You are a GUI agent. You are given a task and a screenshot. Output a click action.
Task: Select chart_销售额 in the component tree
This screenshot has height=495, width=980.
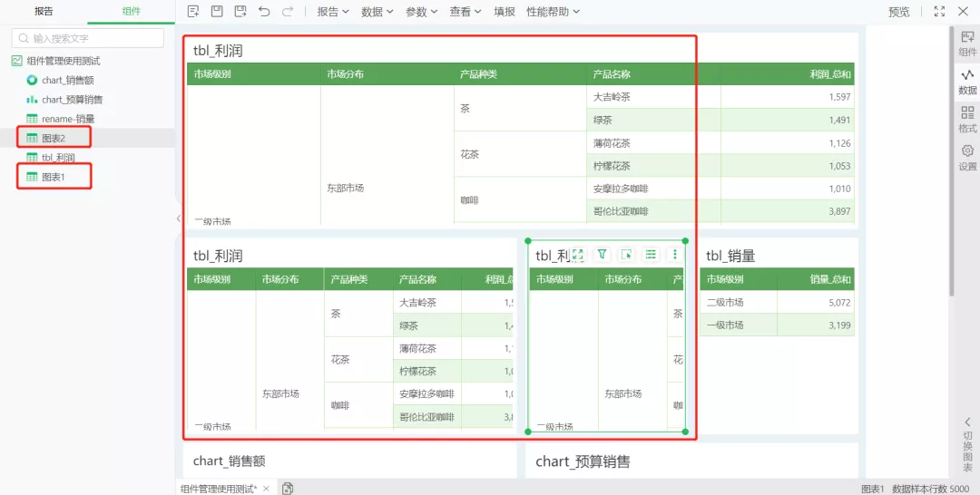[x=67, y=80]
